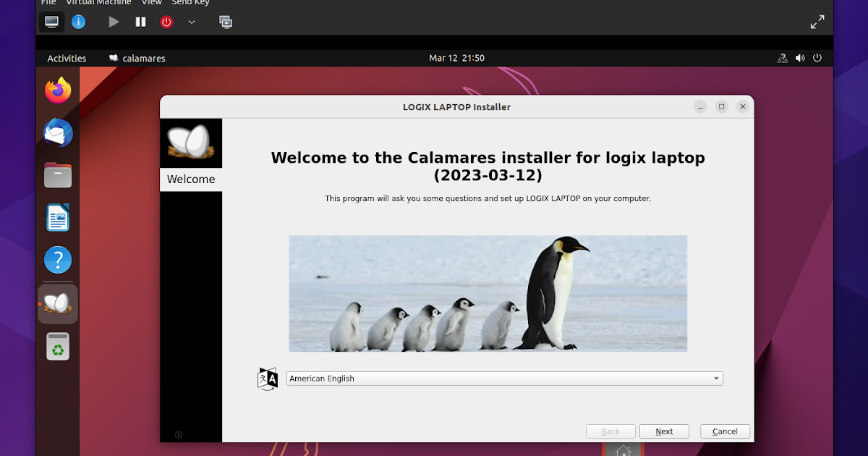The height and width of the screenshot is (456, 868).
Task: Shut down the VM with power icon
Action: pos(166,22)
